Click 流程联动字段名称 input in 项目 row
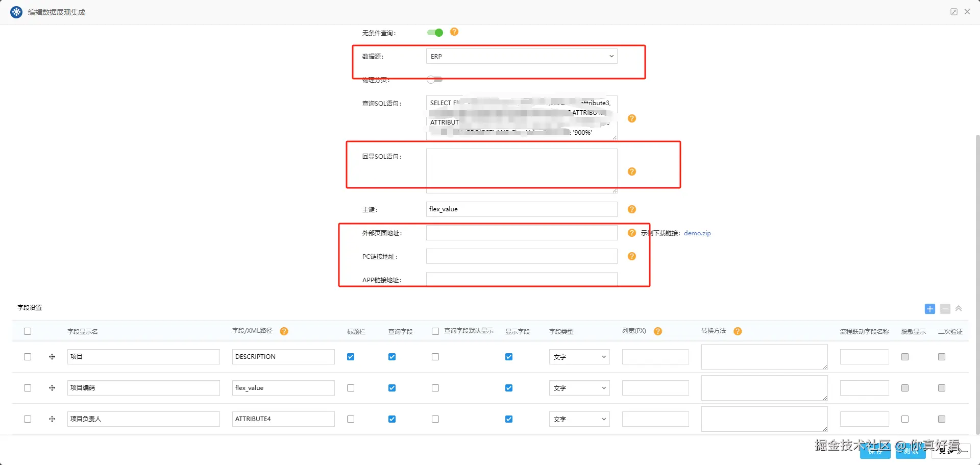 coord(864,357)
